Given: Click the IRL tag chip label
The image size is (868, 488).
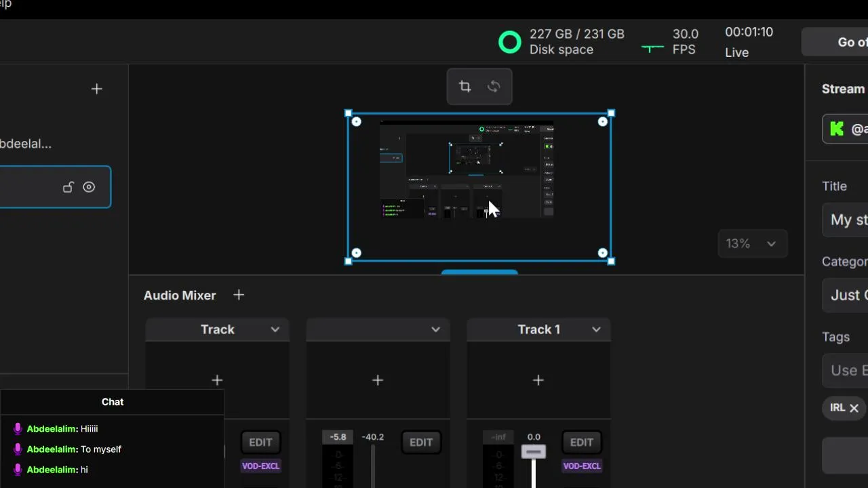Looking at the screenshot, I should [837, 407].
